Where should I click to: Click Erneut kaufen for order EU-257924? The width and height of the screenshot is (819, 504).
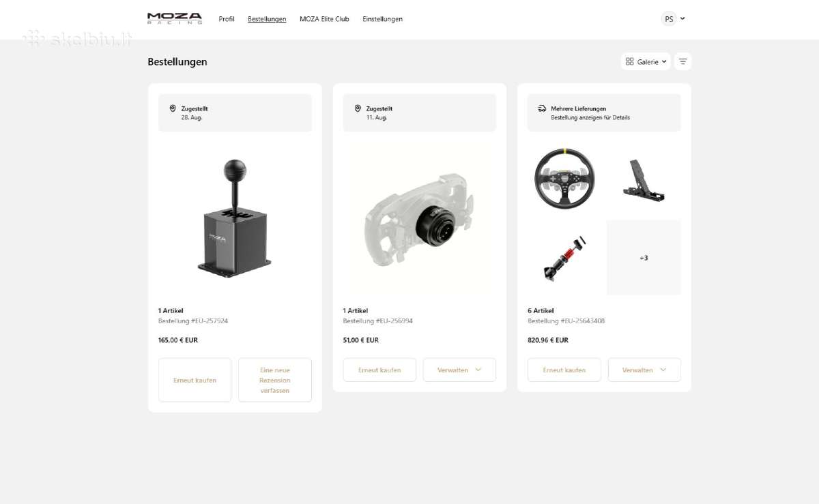[195, 380]
